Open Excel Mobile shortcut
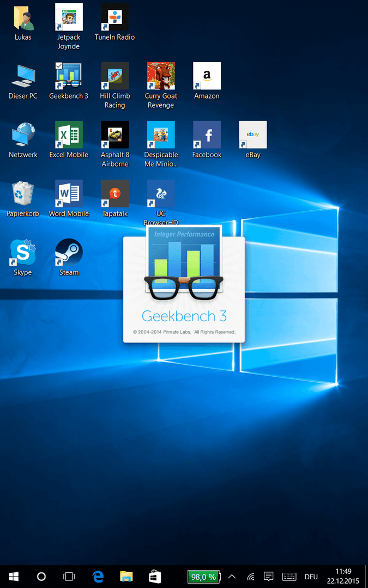 click(69, 134)
